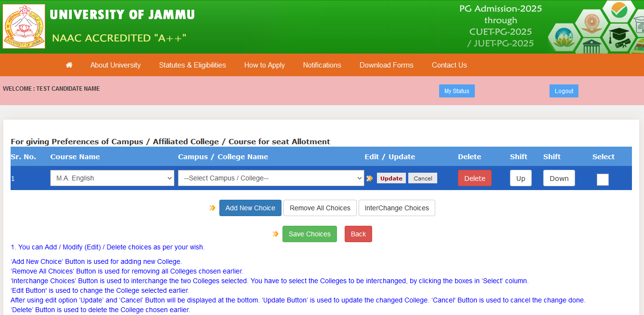Click the Course Name column header

click(75, 156)
